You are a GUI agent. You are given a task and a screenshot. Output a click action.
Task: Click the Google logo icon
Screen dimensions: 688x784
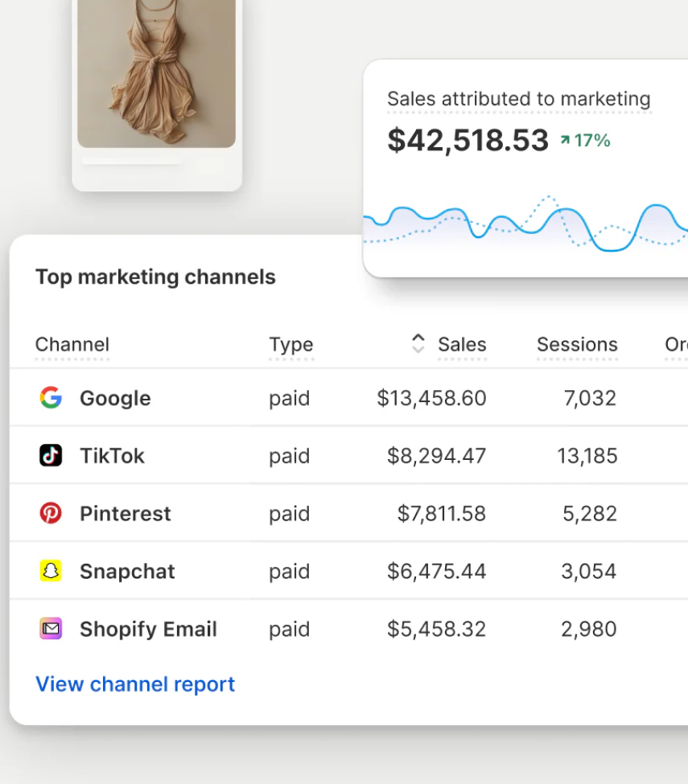[x=51, y=398]
